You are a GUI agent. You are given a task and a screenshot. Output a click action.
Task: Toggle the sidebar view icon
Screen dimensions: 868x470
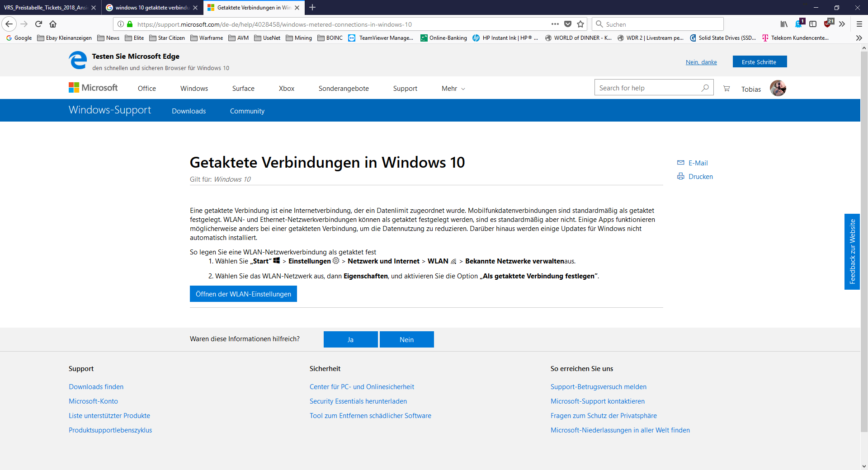click(x=813, y=24)
